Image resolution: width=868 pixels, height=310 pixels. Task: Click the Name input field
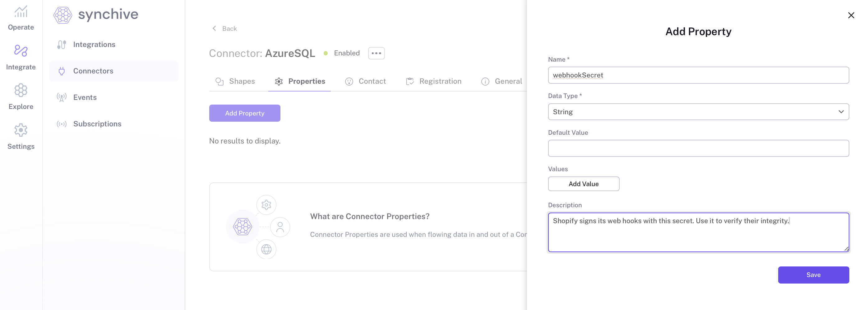click(x=698, y=75)
